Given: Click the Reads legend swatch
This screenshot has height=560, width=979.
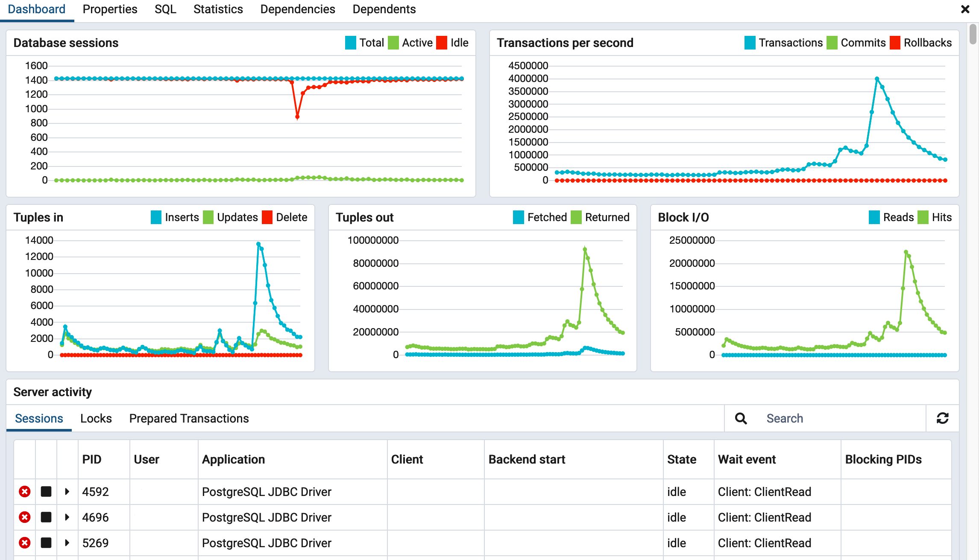Looking at the screenshot, I should coord(874,217).
